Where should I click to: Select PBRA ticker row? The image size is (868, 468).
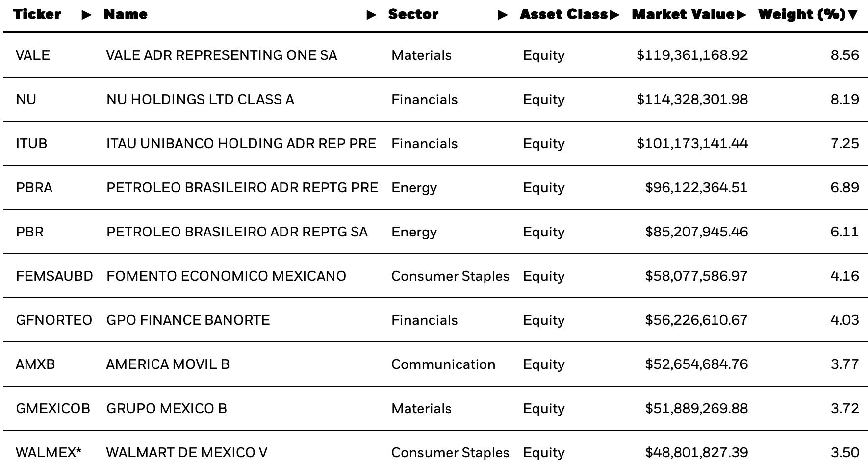435,187
